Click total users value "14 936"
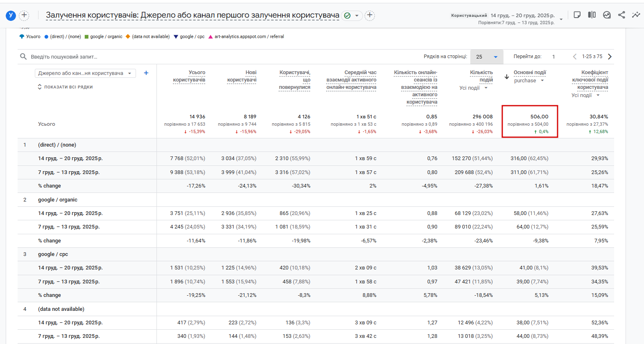This screenshot has height=344, width=644. (x=197, y=117)
